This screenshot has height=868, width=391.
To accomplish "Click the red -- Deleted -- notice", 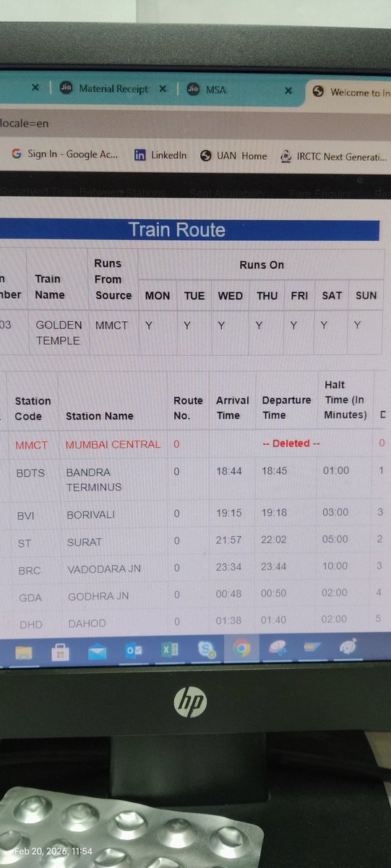I will [x=291, y=443].
